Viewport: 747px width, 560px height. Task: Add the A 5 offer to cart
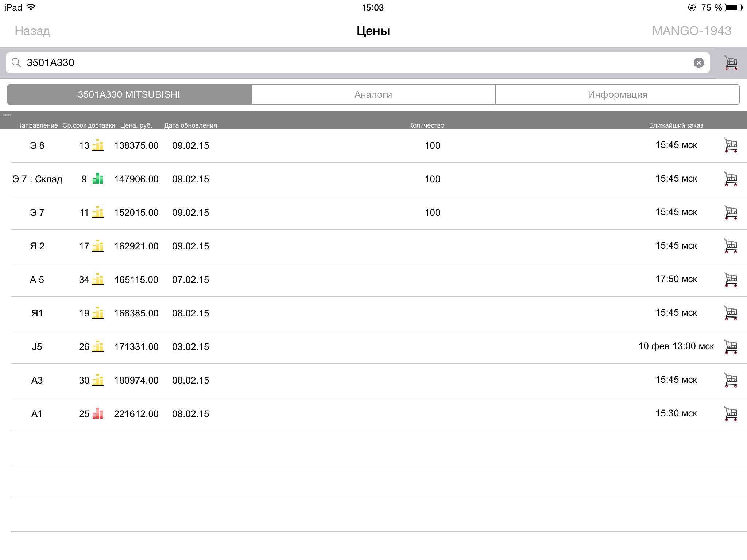pyautogui.click(x=731, y=280)
